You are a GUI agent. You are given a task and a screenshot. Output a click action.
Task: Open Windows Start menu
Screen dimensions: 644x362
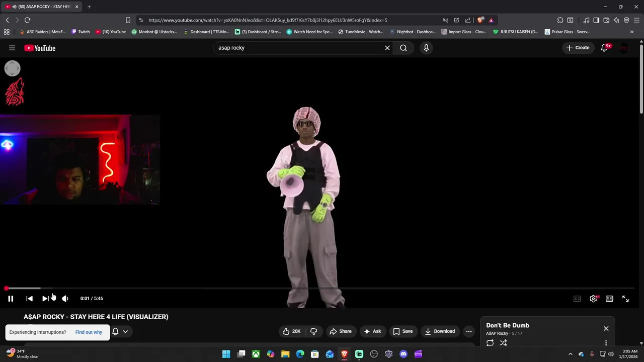point(226,354)
